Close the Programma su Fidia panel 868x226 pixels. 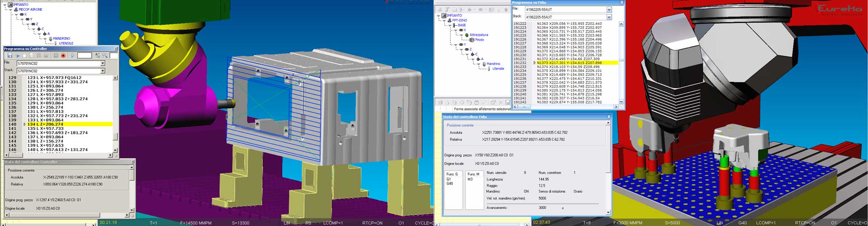coord(622,2)
